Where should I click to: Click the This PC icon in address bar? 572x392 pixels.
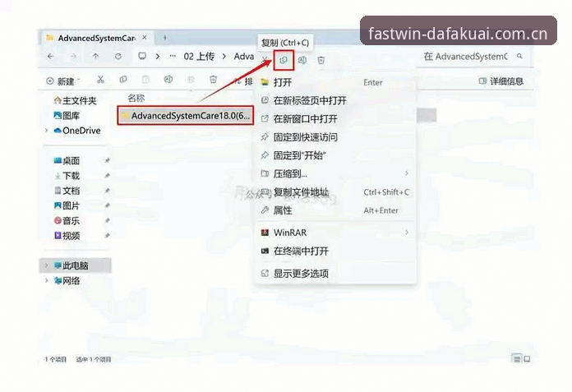(142, 56)
